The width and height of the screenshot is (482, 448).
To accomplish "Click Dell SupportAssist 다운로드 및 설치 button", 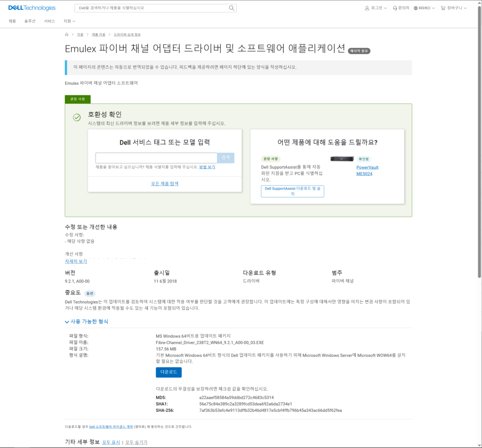I will (x=292, y=191).
